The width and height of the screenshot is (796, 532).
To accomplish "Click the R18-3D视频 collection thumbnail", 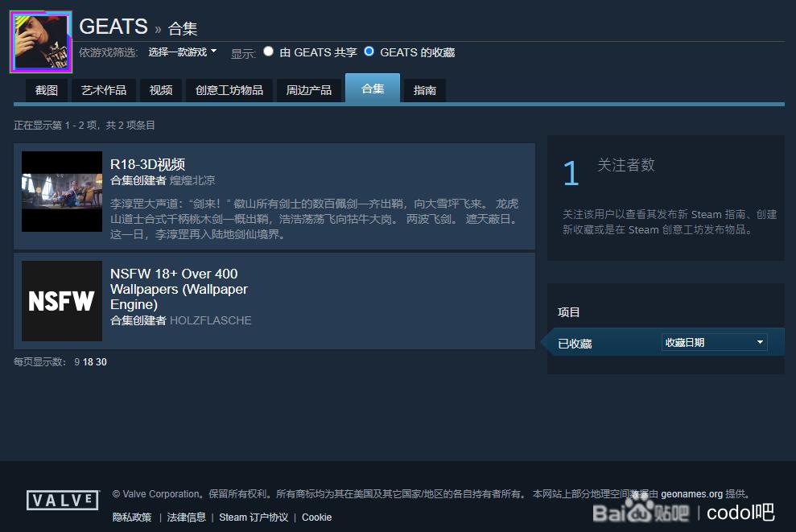I will tap(62, 192).
